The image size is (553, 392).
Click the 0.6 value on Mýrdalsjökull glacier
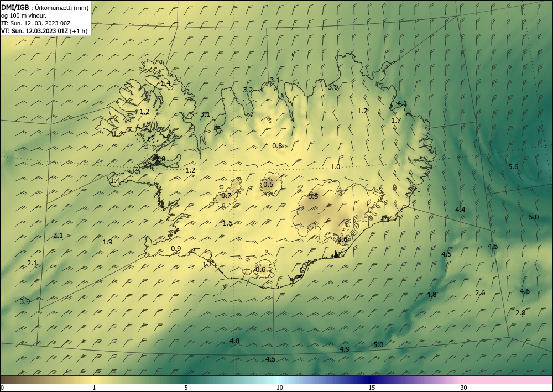pyautogui.click(x=260, y=270)
